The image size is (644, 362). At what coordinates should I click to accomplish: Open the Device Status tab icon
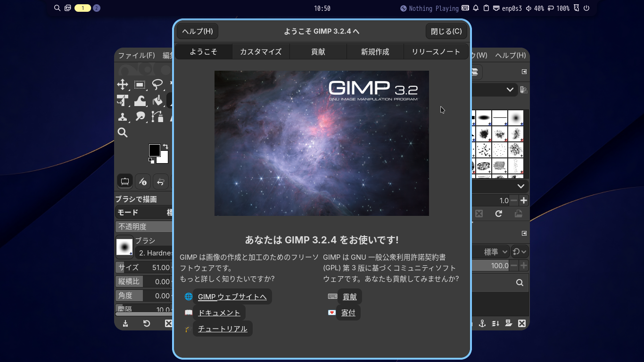[143, 181]
